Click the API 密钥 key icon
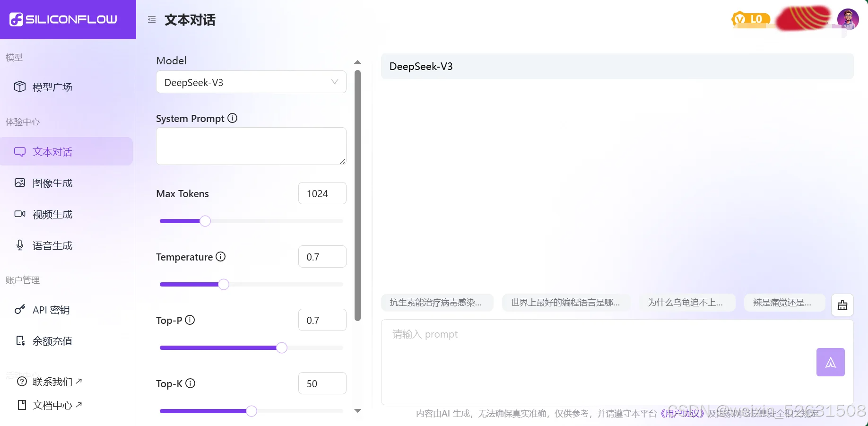This screenshot has height=426, width=868. coord(20,309)
